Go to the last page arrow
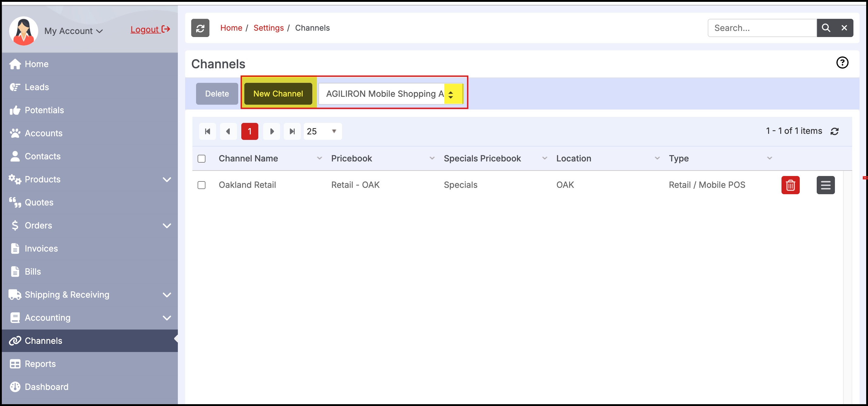 [x=292, y=131]
